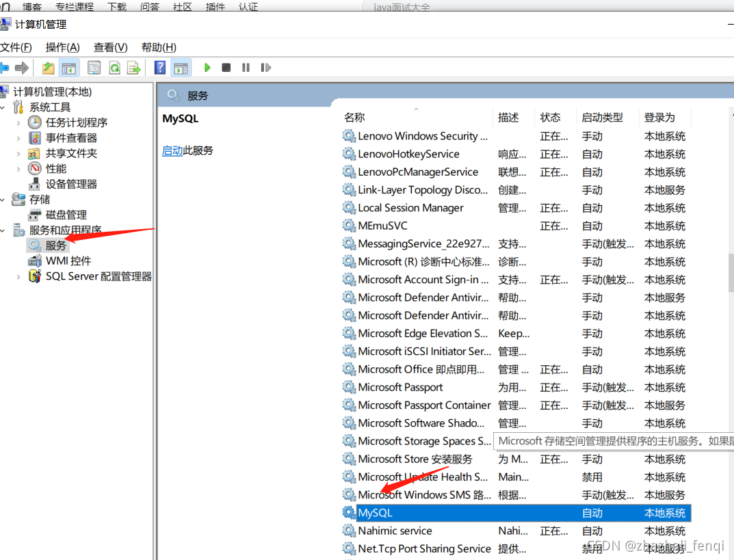This screenshot has height=560, width=734.
Task: Open the 帮助(H) menu
Action: pyautogui.click(x=159, y=47)
